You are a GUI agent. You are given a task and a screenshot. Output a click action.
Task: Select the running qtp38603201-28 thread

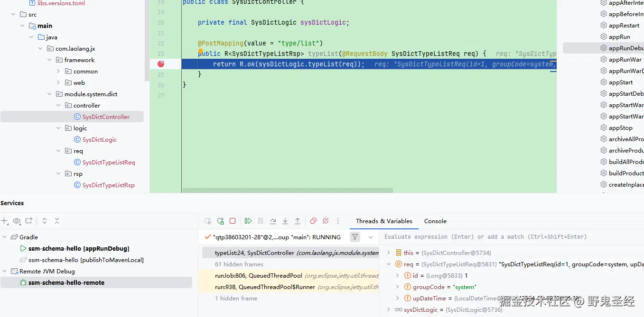click(276, 237)
